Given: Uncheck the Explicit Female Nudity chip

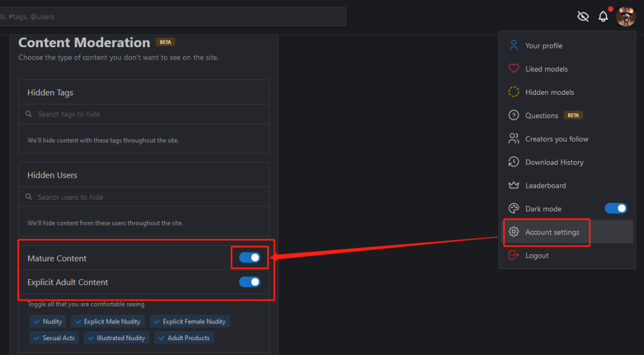Looking at the screenshot, I should pos(190,322).
